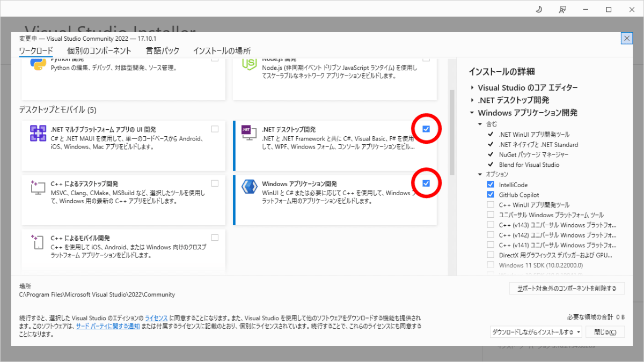Expand .NET デスクトップ開発 in install details
644x362 pixels.
click(472, 100)
